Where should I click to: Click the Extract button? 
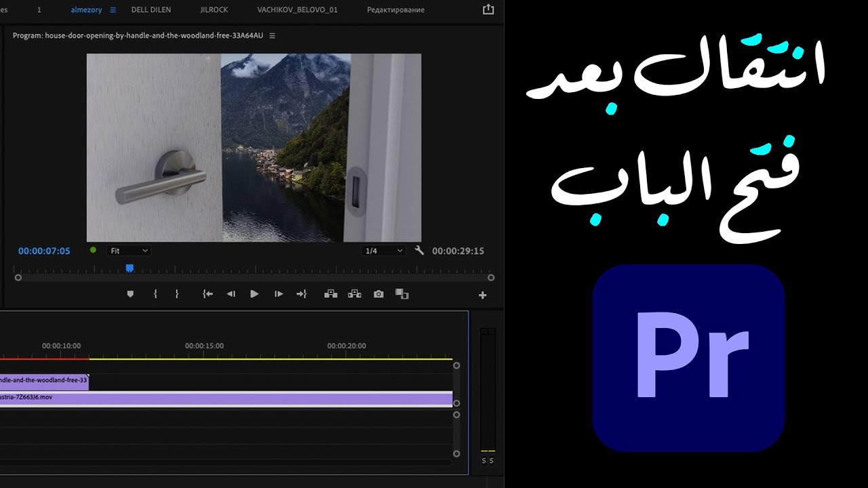(354, 294)
